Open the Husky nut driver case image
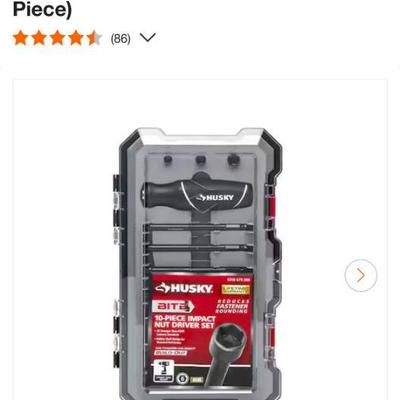Screen dimensions: 400x400 199,263
